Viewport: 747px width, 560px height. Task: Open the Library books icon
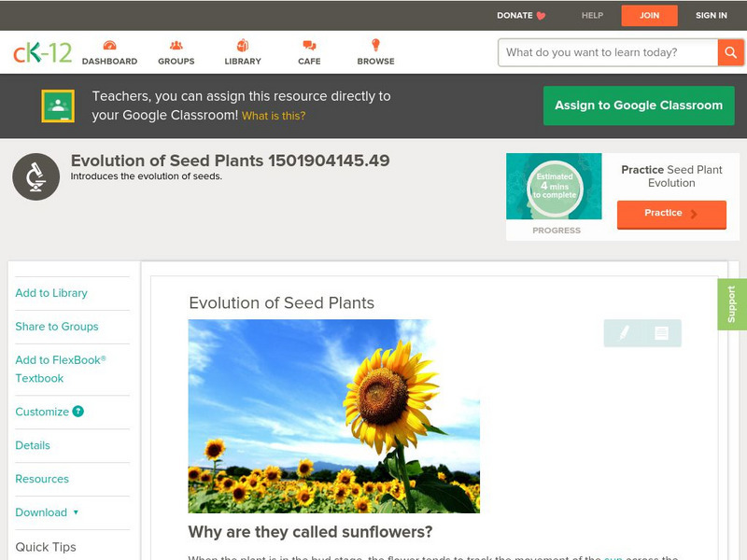(x=242, y=44)
